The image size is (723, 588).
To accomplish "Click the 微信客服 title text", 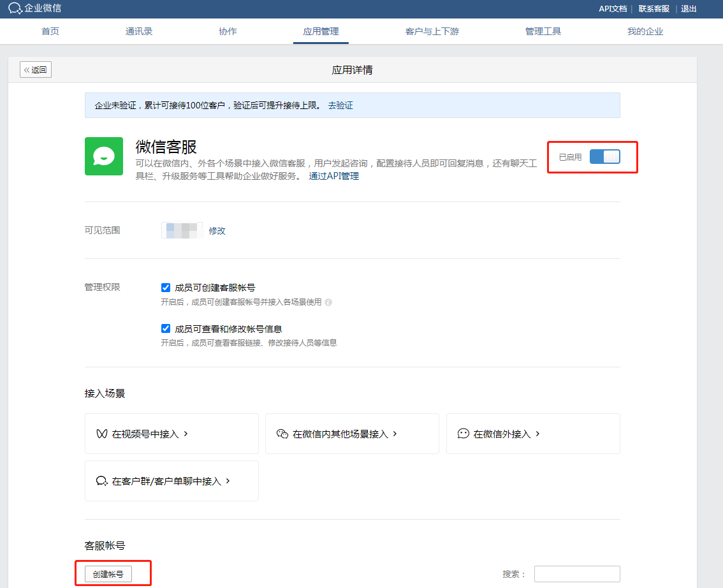I will coord(166,147).
